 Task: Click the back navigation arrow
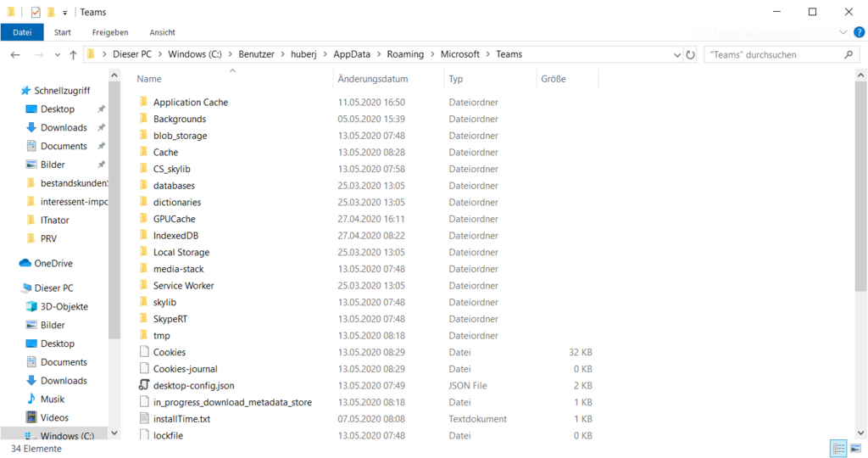(x=15, y=54)
